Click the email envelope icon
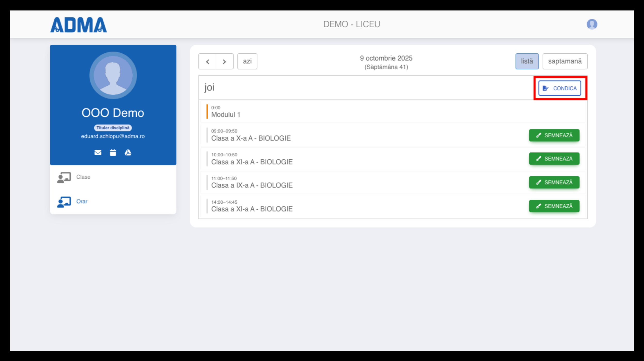The height and width of the screenshot is (361, 644). tap(98, 153)
